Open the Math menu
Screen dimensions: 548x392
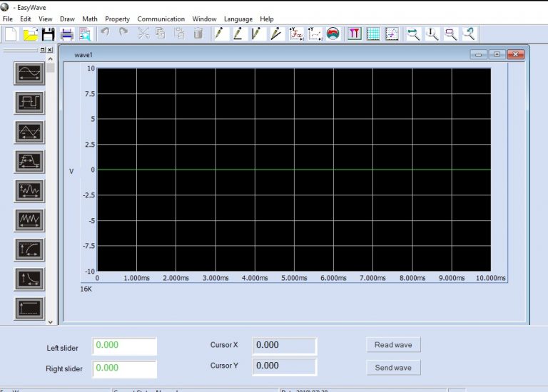pyautogui.click(x=90, y=19)
